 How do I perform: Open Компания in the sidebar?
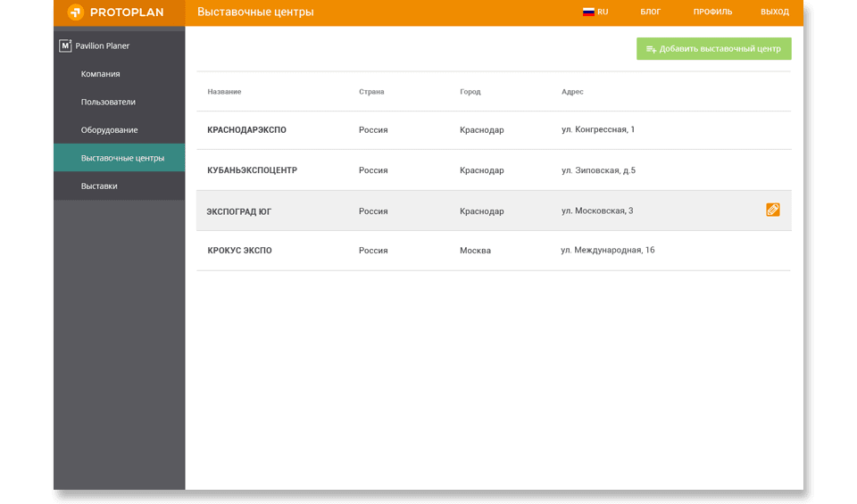[119, 74]
